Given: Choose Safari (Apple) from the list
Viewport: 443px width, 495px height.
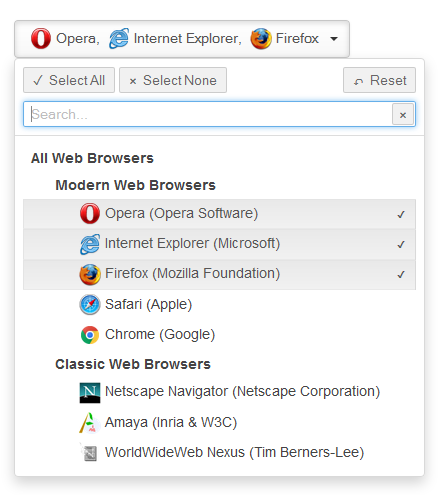Looking at the screenshot, I should click(219, 304).
